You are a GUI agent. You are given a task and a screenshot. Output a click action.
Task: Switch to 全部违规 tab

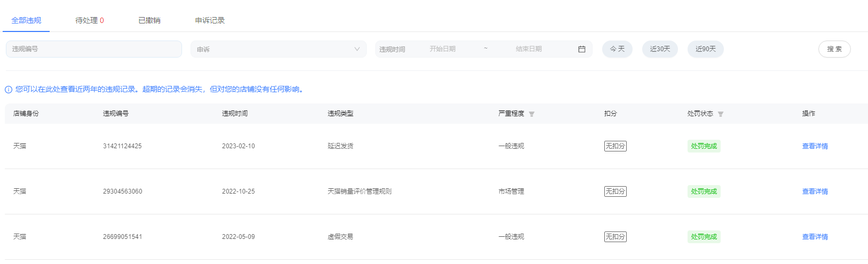[x=26, y=20]
